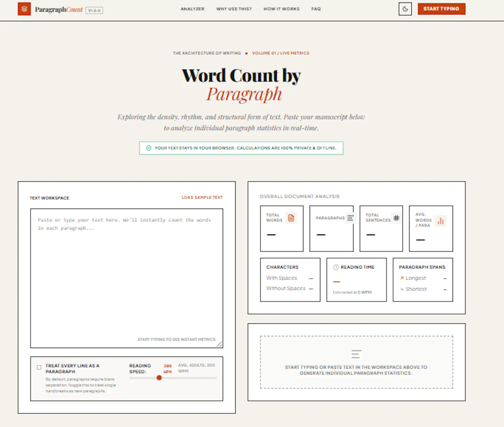Click the empty-state paragraph lines icon
The image size is (504, 427).
pyautogui.click(x=356, y=354)
